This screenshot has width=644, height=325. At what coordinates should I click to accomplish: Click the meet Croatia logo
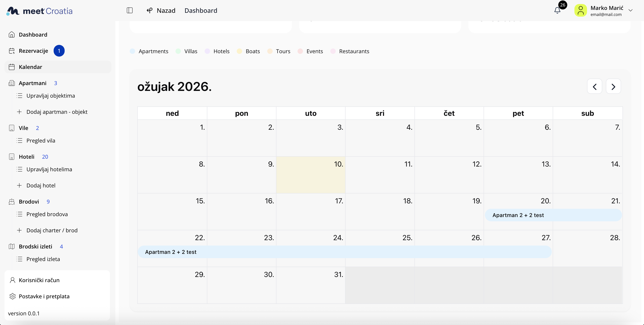click(39, 11)
